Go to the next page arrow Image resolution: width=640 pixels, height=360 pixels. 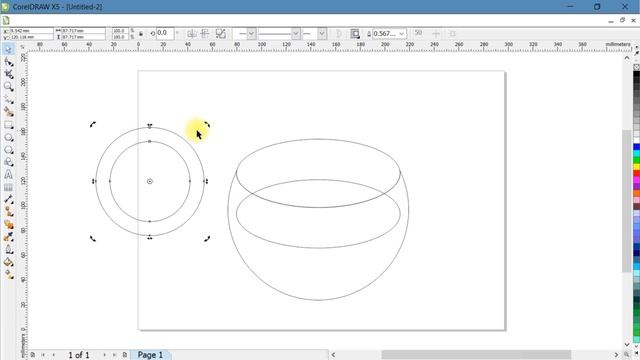104,355
